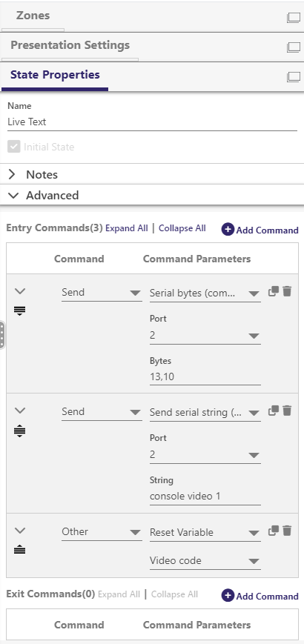This screenshot has width=304, height=644.
Task: Duplicate the Serial bytes send command
Action: tap(273, 291)
